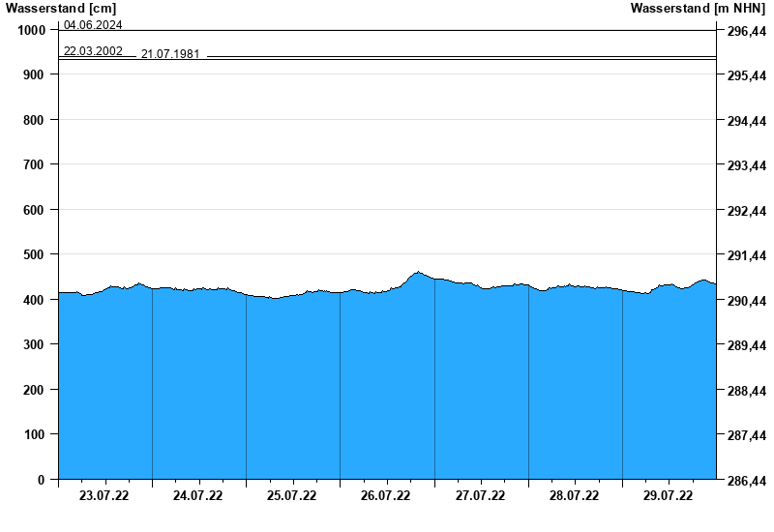Click the 700 tick label on left axis
Viewport: 774px width, 532px height.
coord(35,164)
